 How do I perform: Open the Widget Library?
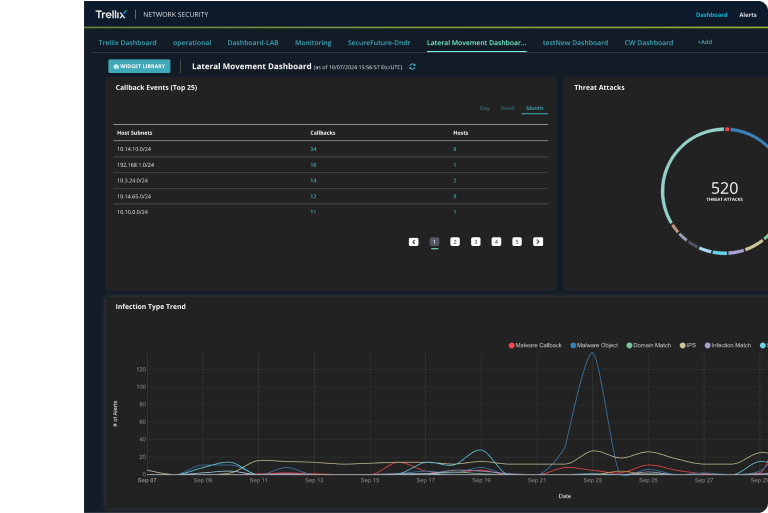(139, 66)
